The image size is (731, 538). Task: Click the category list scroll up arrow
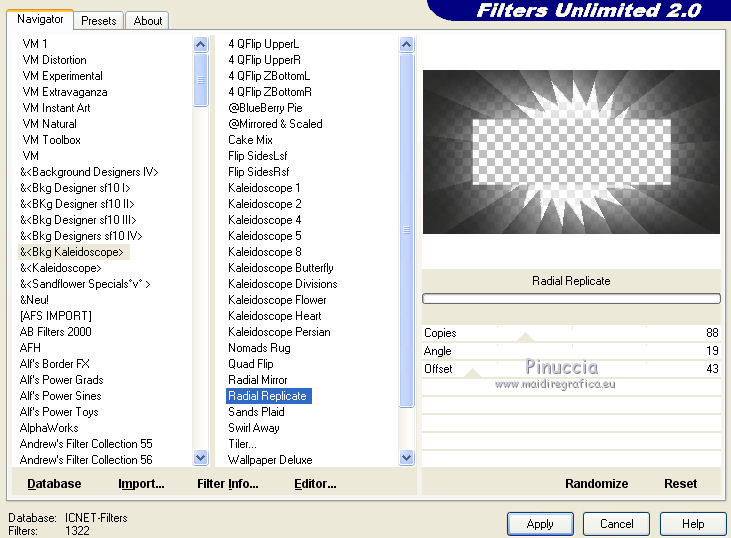(200, 45)
